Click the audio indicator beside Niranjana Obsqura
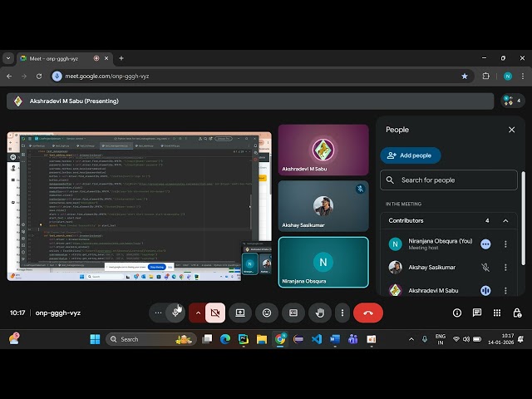 pyautogui.click(x=485, y=244)
